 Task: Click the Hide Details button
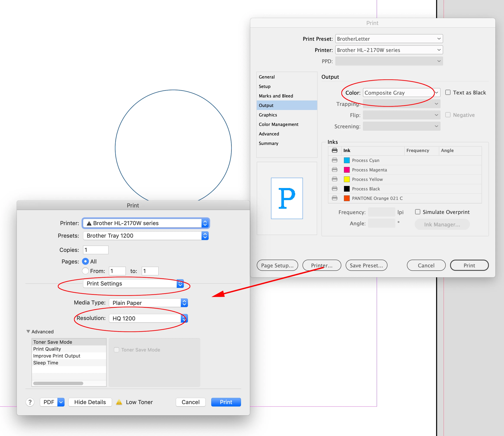pyautogui.click(x=90, y=402)
